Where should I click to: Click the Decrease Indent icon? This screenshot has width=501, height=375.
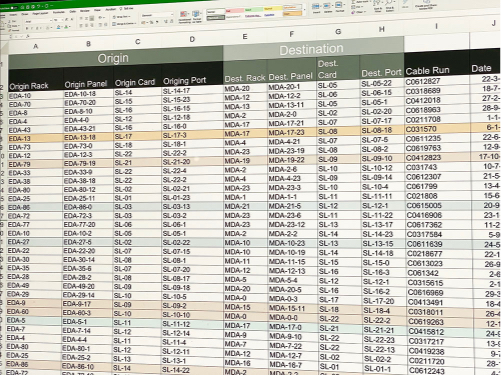[100, 25]
